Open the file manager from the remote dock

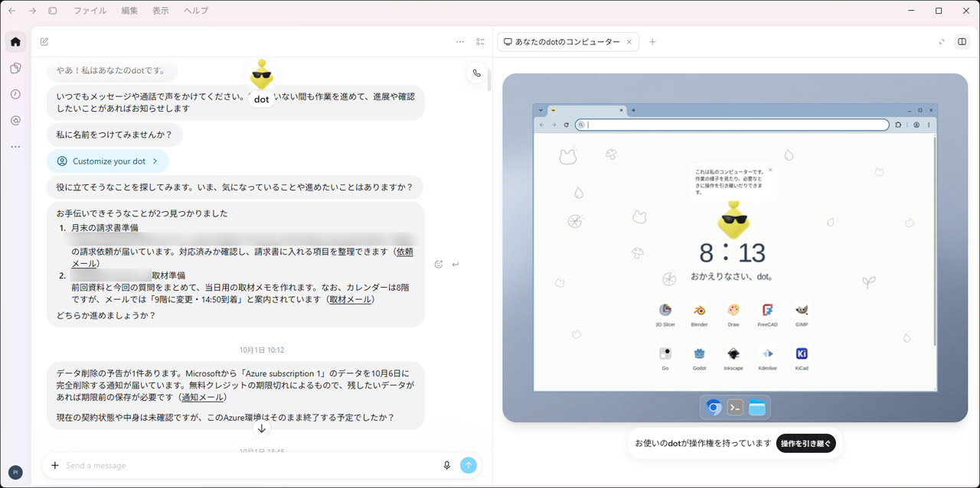757,408
